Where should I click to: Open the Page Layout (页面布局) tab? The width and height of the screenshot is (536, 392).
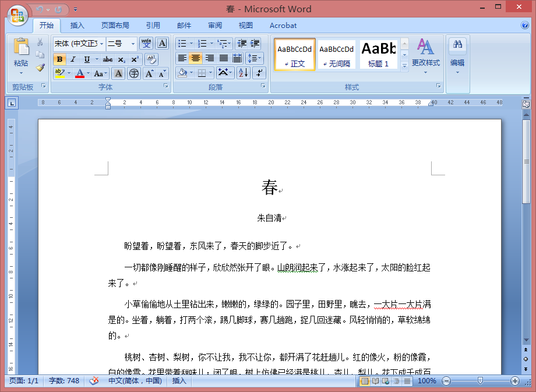point(115,25)
